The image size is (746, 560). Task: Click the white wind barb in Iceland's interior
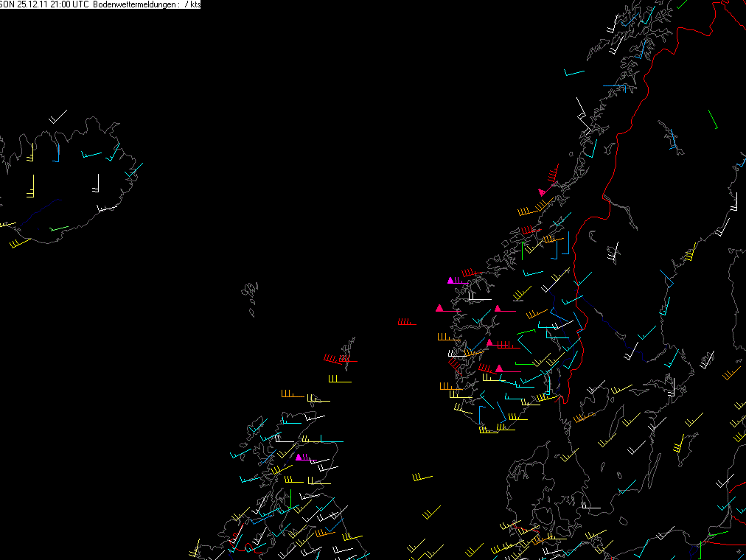click(x=96, y=183)
